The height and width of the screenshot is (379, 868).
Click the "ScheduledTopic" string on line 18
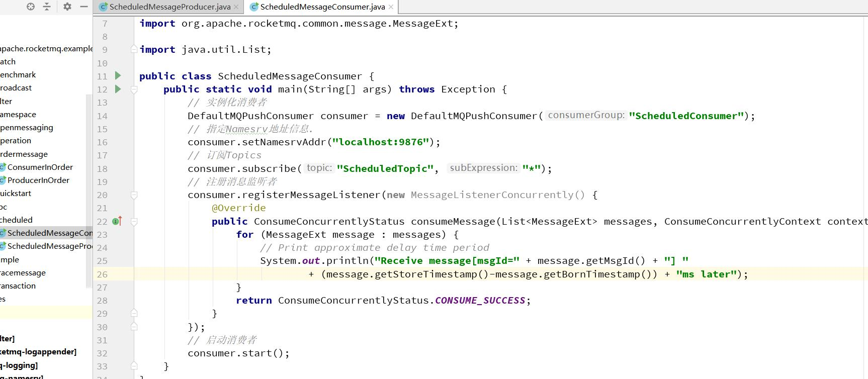385,168
